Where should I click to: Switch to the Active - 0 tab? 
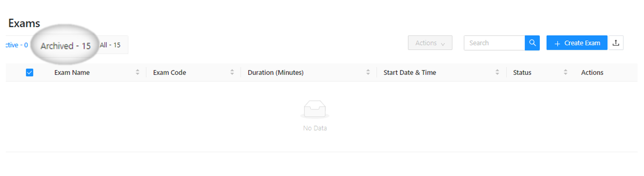point(16,45)
